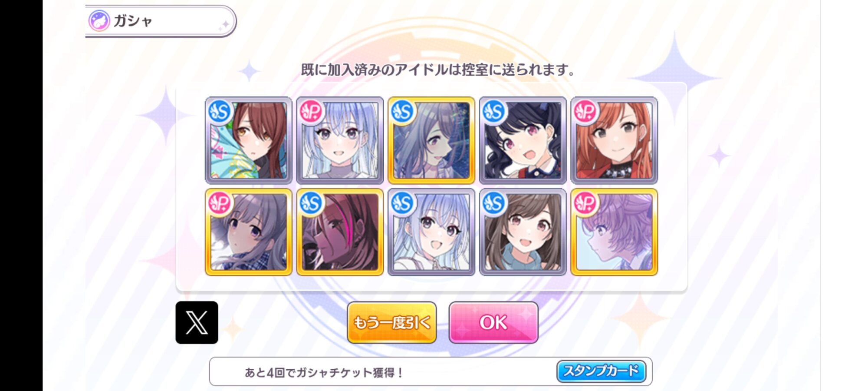Open the スタンプカード stamp card
Viewport: 868px width, 391px height.
click(x=601, y=371)
